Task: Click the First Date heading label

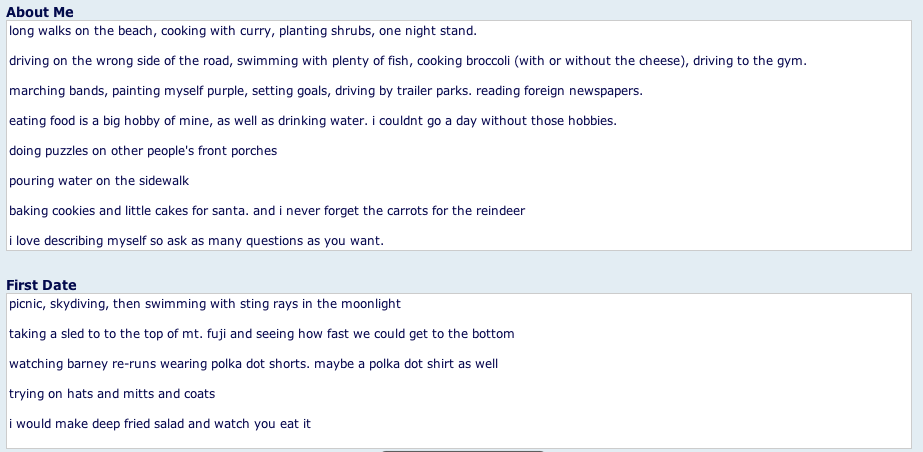Action: pos(41,285)
